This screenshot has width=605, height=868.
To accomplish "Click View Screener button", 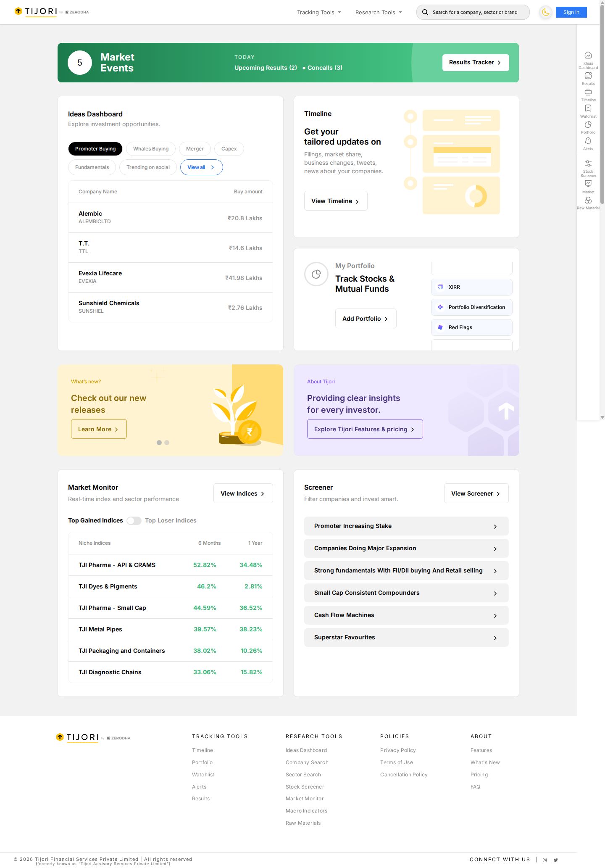I will pos(476,493).
